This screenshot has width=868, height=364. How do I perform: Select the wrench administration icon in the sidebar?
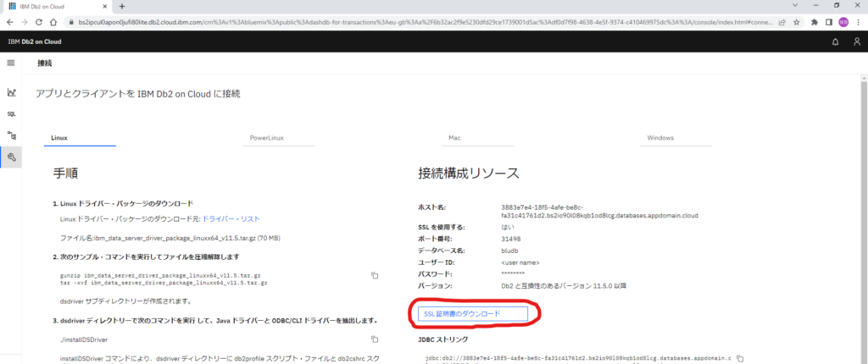[11, 157]
